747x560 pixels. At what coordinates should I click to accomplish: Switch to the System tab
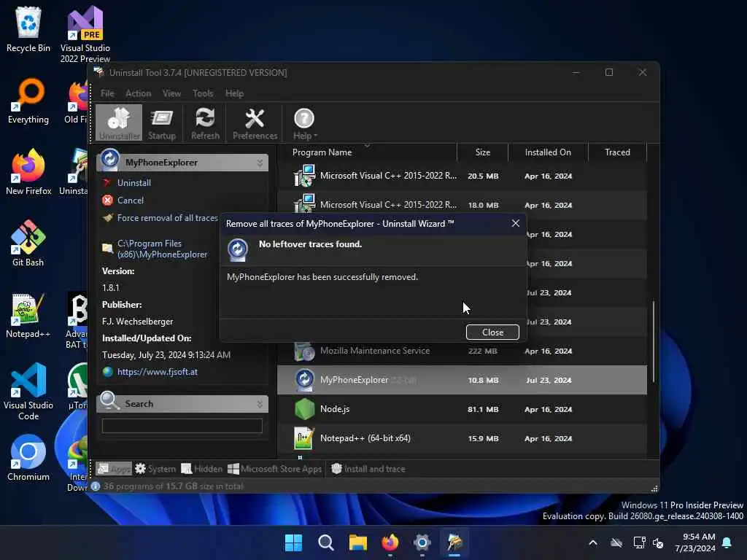(x=155, y=469)
